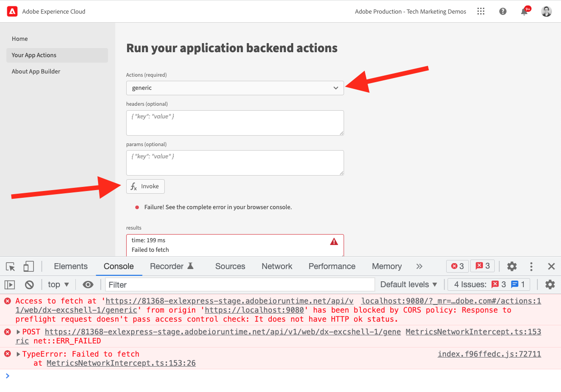This screenshot has width=561, height=392.
Task: Open the Default levels dropdown
Action: [408, 284]
